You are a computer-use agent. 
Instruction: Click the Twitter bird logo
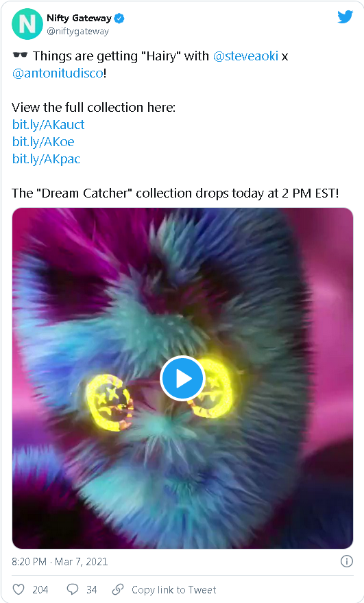coord(345,17)
